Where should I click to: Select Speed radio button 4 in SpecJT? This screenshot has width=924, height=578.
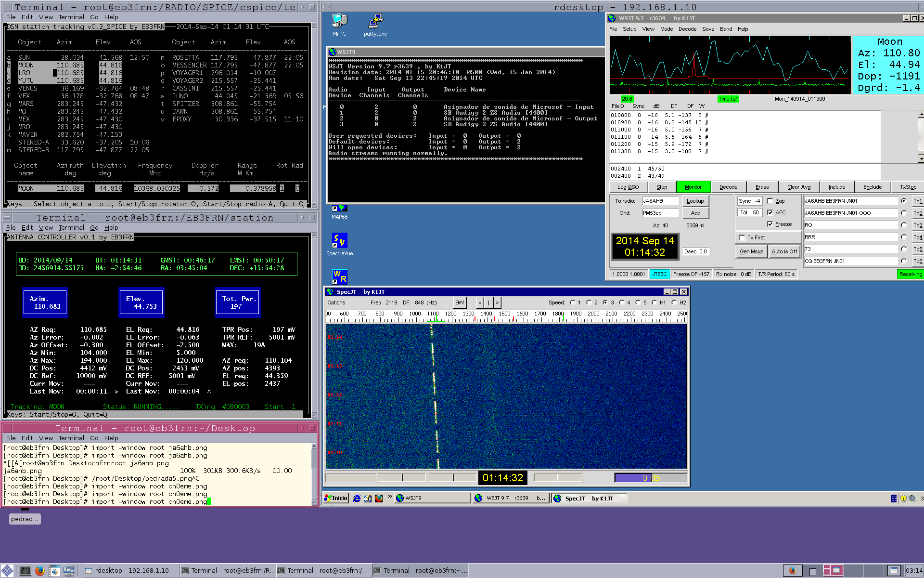[622, 302]
